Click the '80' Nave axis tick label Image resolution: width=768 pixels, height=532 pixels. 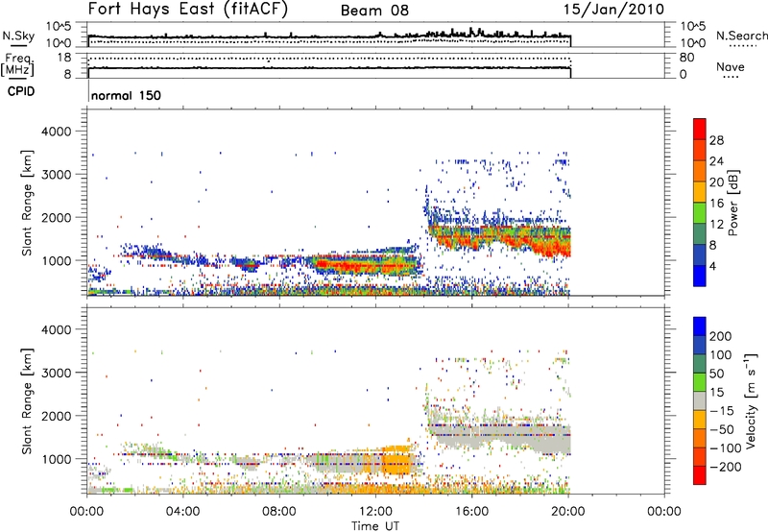tap(686, 58)
